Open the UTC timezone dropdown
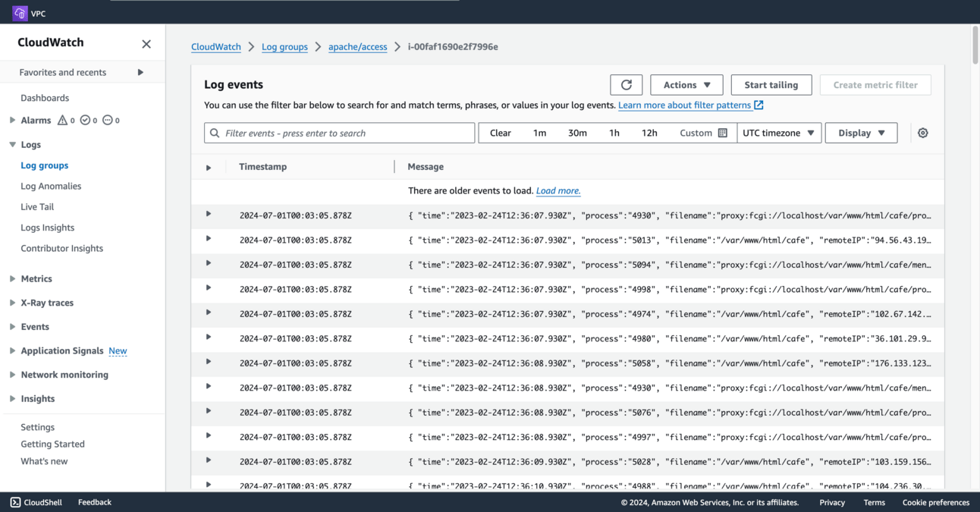 pos(779,133)
